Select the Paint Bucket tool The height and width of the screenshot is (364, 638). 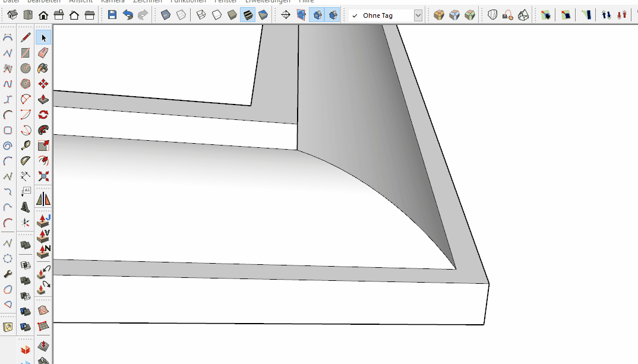(x=43, y=68)
